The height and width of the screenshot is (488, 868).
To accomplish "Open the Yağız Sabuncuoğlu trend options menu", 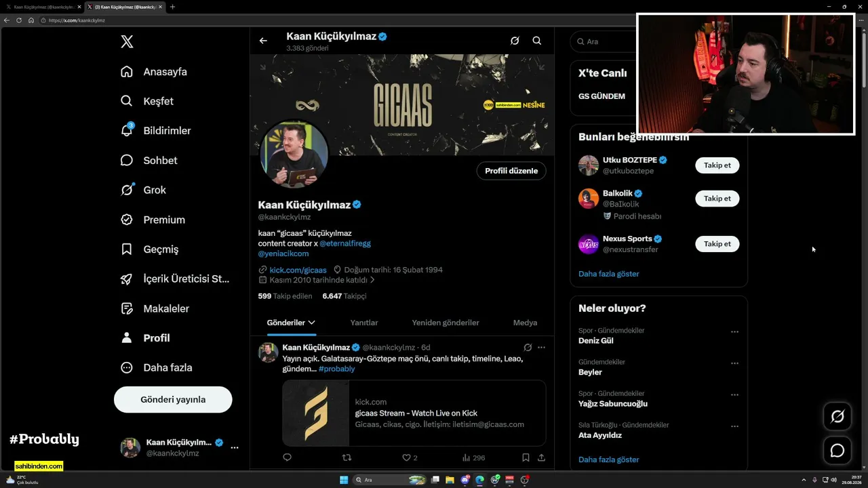I will click(734, 394).
